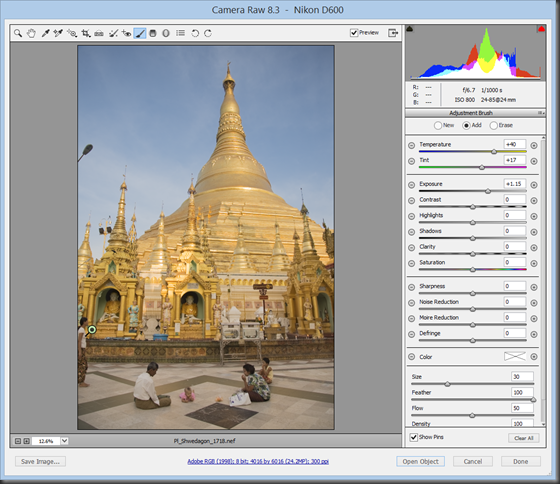Select the New brush radio button
The height and width of the screenshot is (484, 560).
point(438,125)
